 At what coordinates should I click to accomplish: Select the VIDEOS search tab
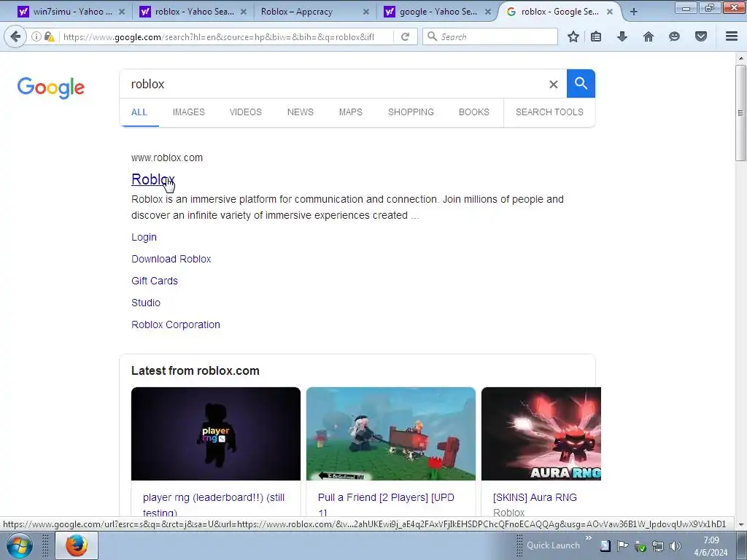246,112
